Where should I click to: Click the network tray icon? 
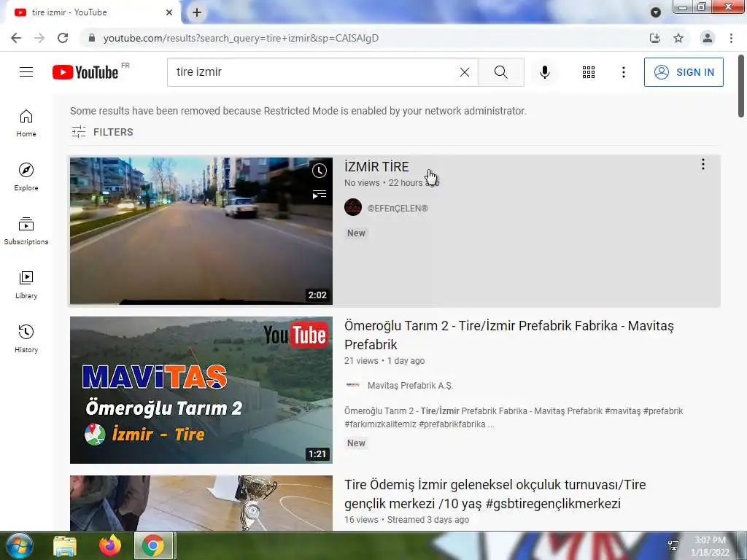(673, 545)
